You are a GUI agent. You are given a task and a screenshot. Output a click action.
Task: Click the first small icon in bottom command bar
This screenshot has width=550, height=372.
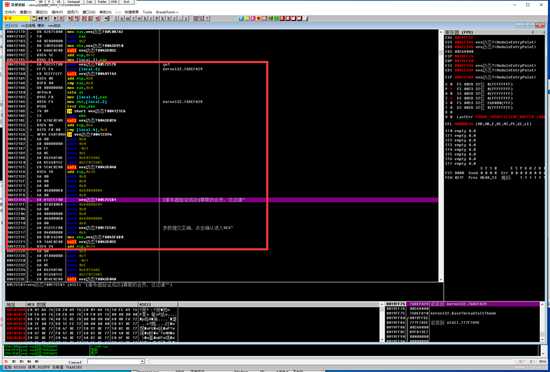(x=6, y=361)
